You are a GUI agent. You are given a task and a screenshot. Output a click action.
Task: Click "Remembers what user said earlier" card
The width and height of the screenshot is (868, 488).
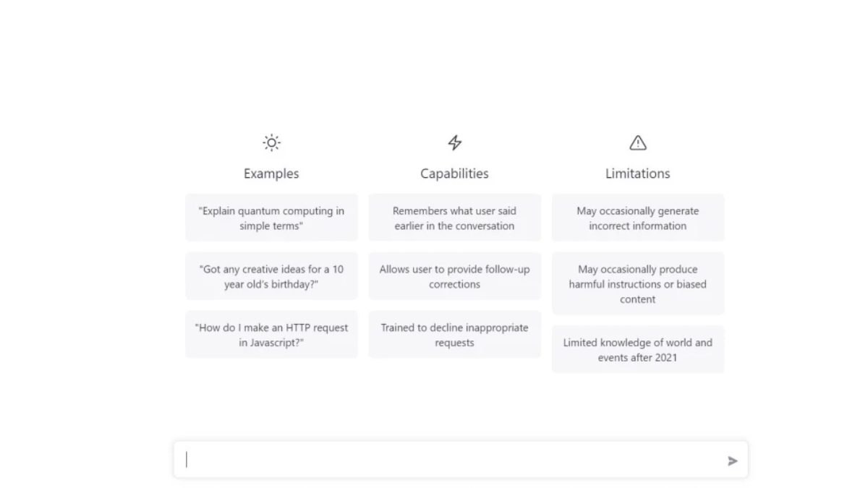click(454, 218)
